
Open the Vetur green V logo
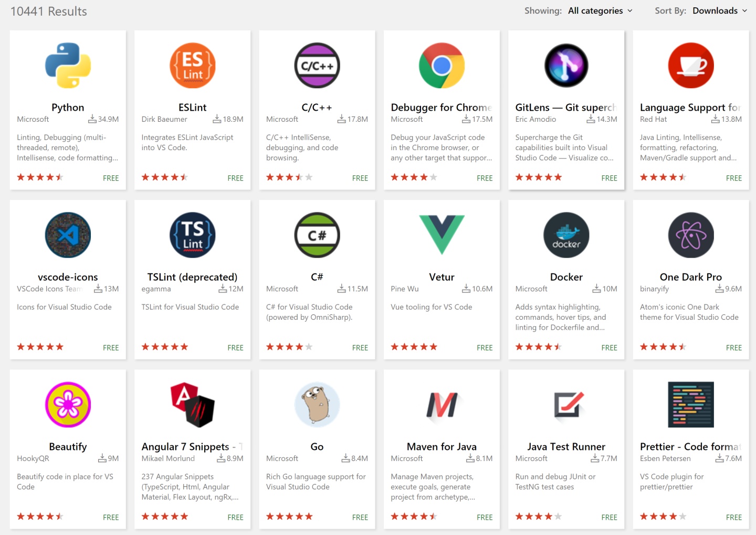pyautogui.click(x=442, y=235)
